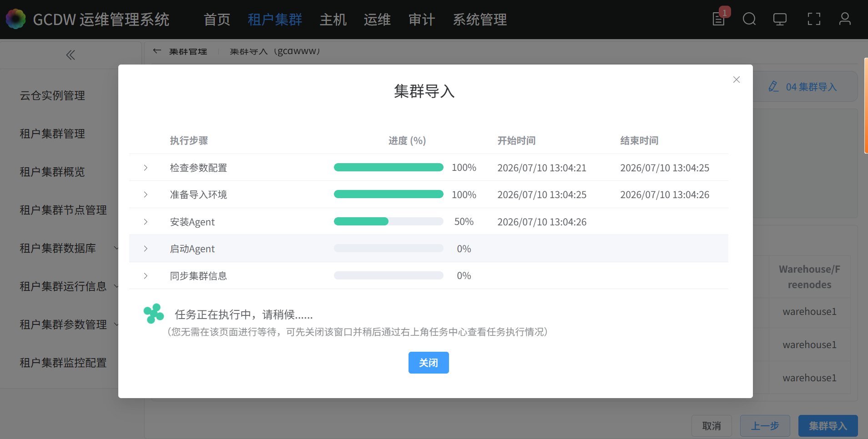
Task: Click the GCDW colorful logo icon
Action: point(16,19)
